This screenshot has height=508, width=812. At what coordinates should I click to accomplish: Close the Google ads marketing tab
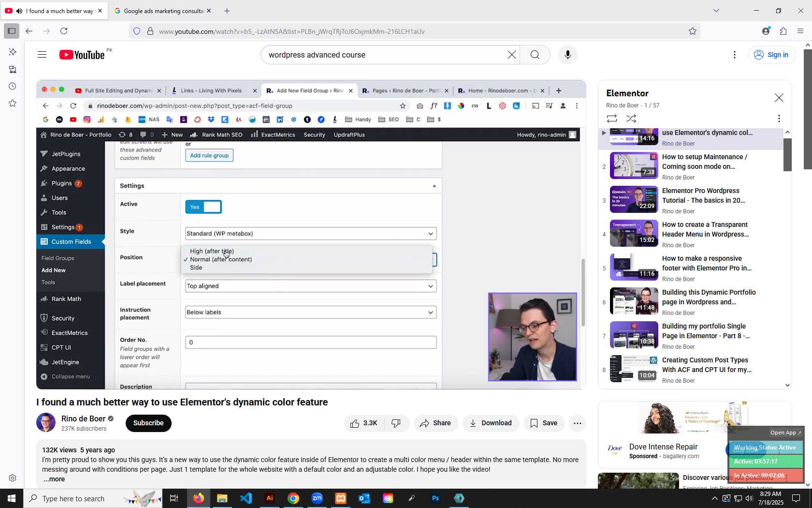(209, 11)
